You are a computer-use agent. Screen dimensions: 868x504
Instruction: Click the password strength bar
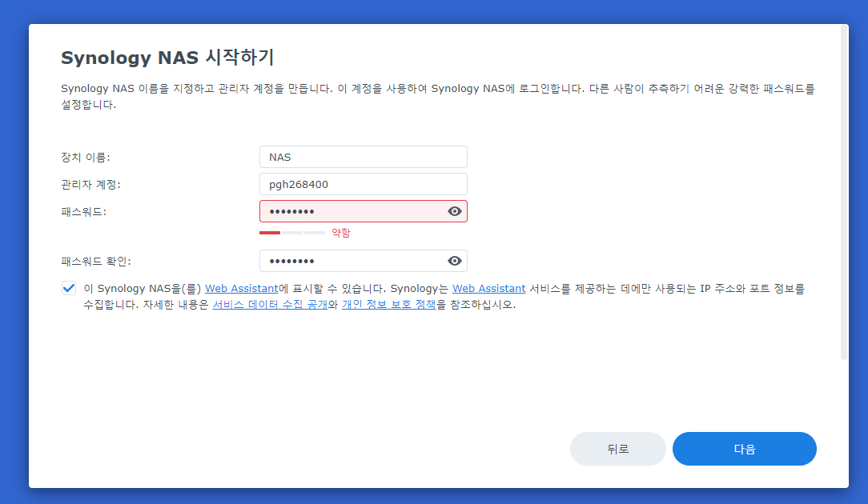(x=291, y=233)
